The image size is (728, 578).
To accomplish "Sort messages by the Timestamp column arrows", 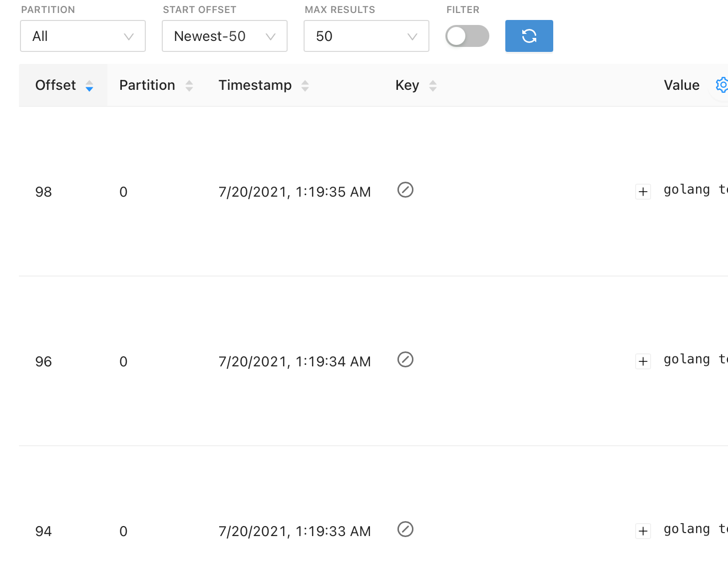I will (305, 85).
